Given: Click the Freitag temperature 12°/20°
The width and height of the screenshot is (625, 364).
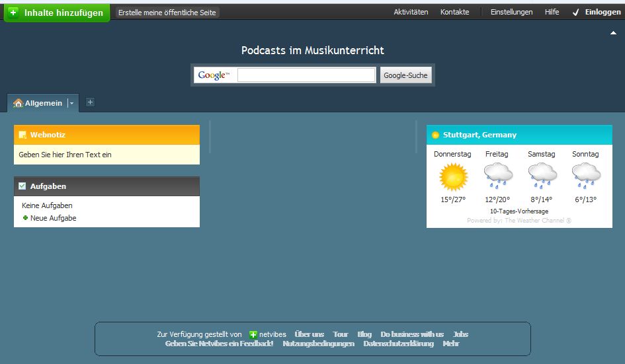Looking at the screenshot, I should [497, 200].
